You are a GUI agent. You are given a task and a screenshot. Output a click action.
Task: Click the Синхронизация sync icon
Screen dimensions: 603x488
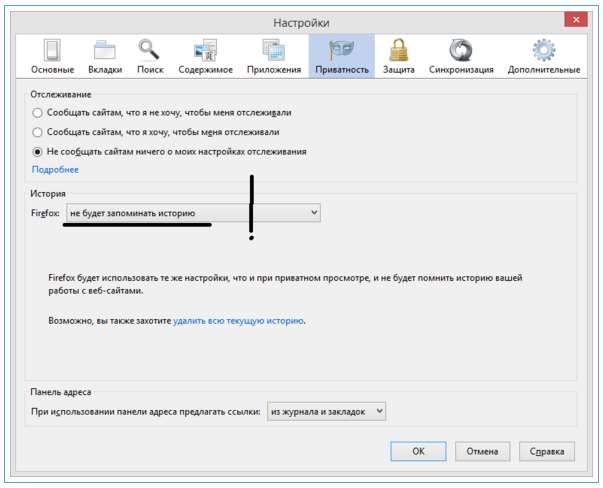point(461,50)
